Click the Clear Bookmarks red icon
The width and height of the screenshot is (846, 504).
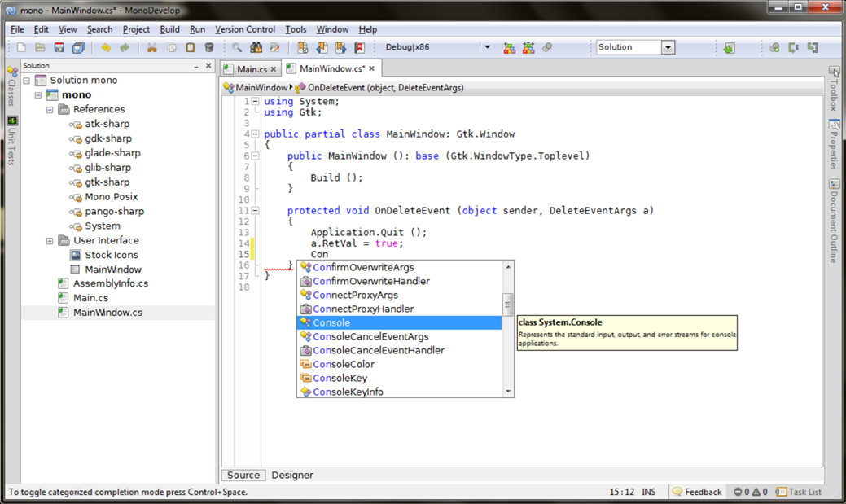[x=359, y=47]
